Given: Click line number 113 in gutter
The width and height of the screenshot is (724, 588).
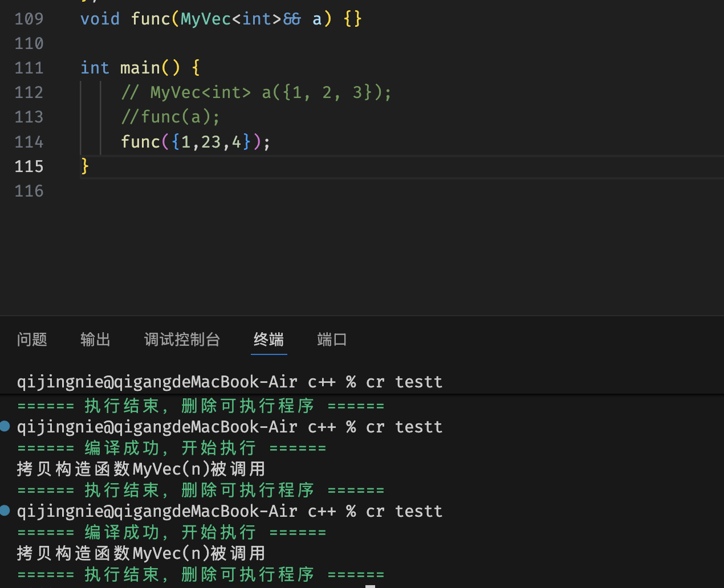Looking at the screenshot, I should click(29, 117).
